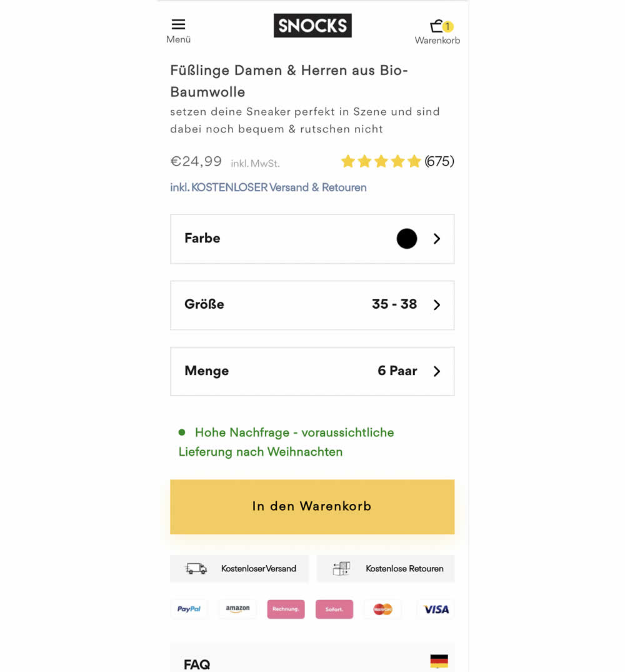Click the Kostenlose Retouren badge
Image resolution: width=625 pixels, height=672 pixels.
[x=386, y=568]
